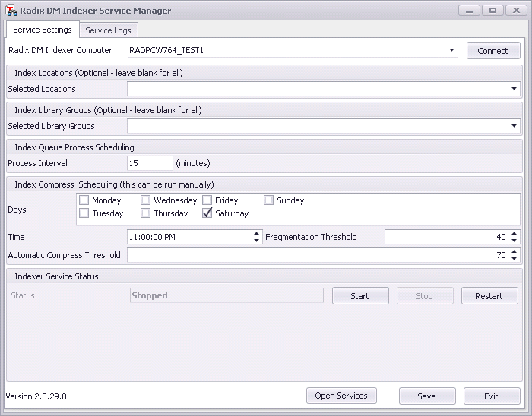532x416 pixels.
Task: Check the Thursday checkbox
Action: (x=146, y=213)
